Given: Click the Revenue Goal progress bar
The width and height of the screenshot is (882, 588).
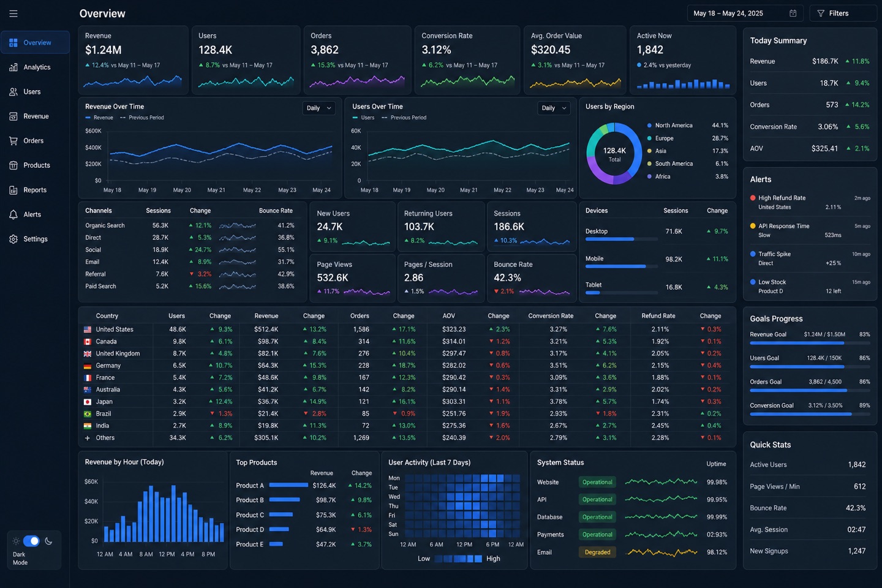Looking at the screenshot, I should click(x=810, y=343).
